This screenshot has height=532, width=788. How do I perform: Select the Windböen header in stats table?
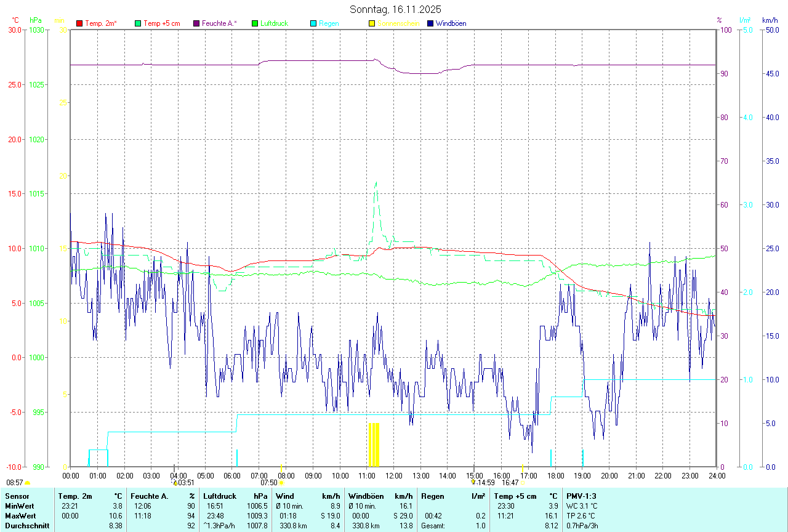366,496
